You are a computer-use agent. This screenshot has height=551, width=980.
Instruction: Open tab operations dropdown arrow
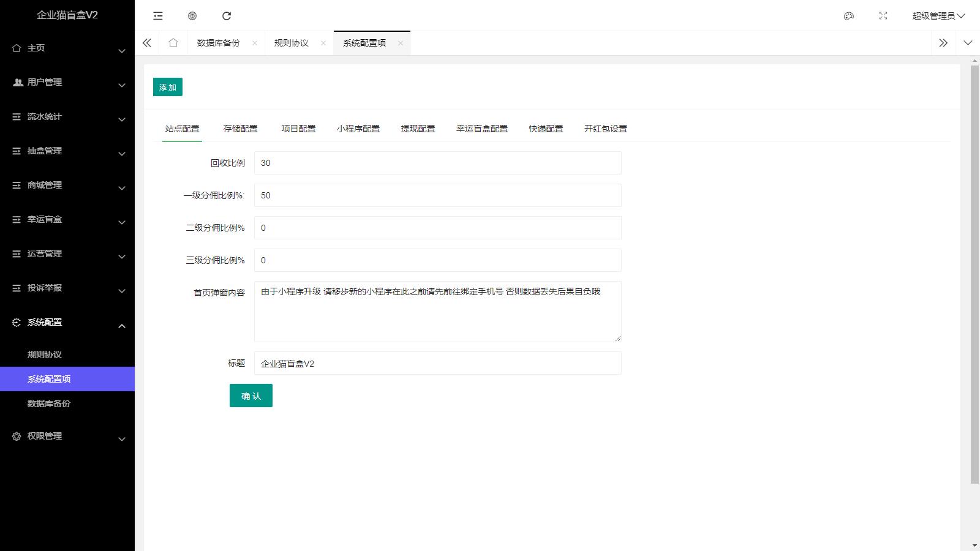point(968,43)
